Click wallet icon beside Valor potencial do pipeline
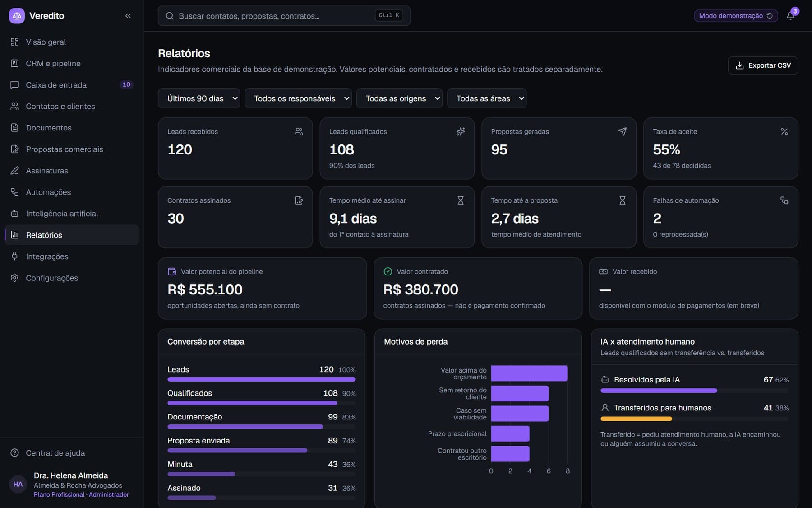 172,271
